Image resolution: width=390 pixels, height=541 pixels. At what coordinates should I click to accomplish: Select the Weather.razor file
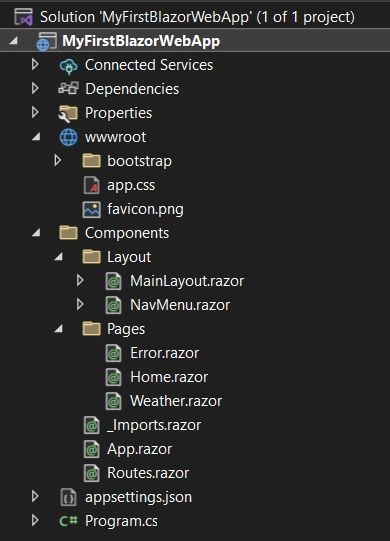pos(176,401)
